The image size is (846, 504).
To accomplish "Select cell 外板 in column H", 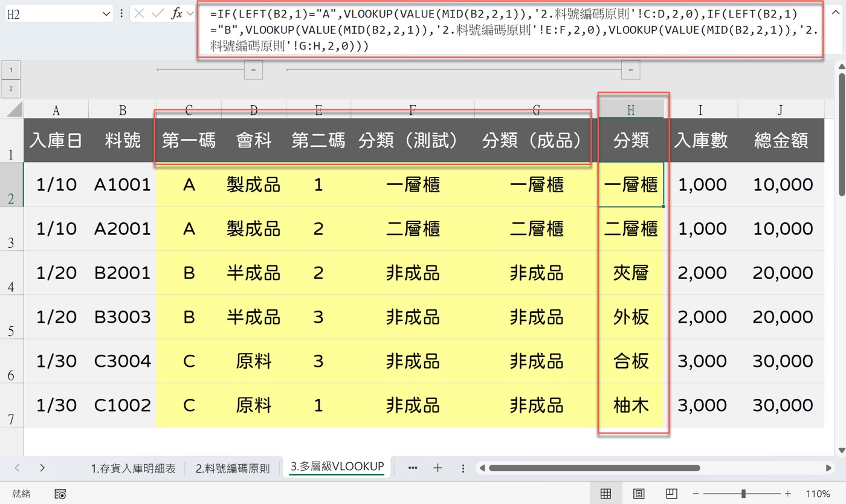I will tap(631, 317).
